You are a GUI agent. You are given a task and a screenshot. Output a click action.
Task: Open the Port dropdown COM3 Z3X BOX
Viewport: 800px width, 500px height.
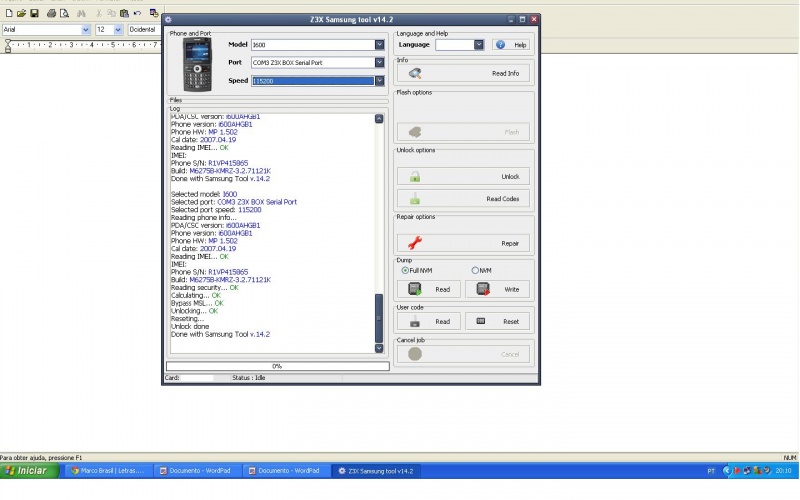(380, 62)
